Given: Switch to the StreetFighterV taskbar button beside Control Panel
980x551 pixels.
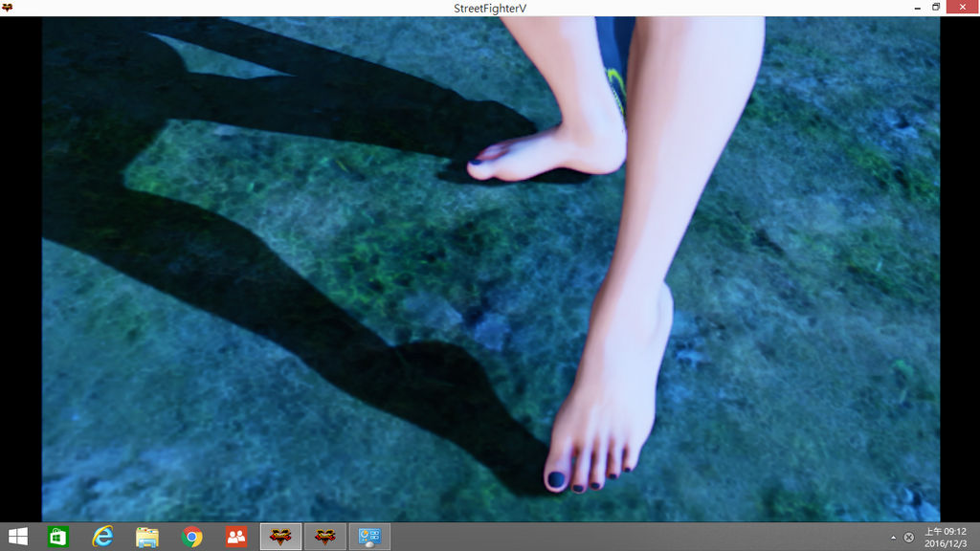Looking at the screenshot, I should 325,537.
